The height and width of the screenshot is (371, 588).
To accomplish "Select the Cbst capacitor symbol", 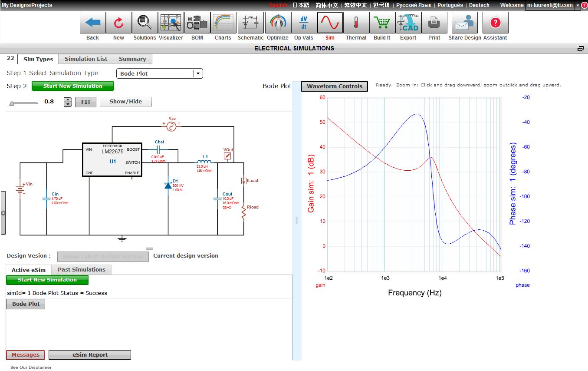I will (159, 149).
